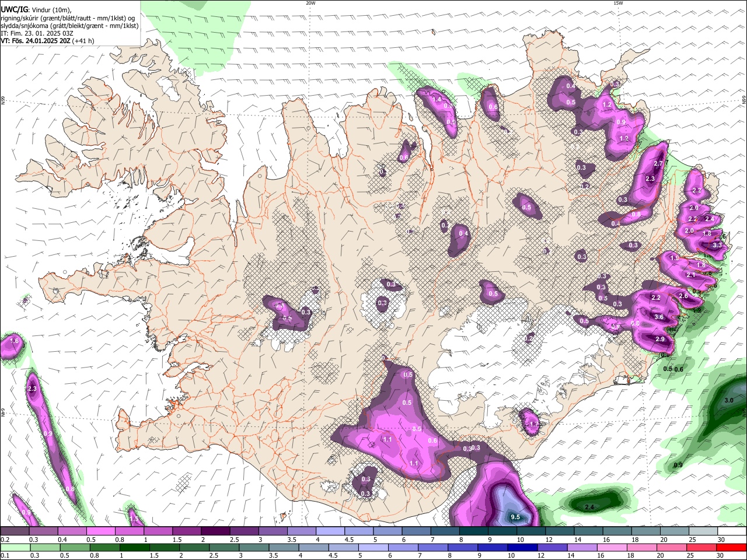Select the '(+41 h)' forecast offset text

(83, 41)
